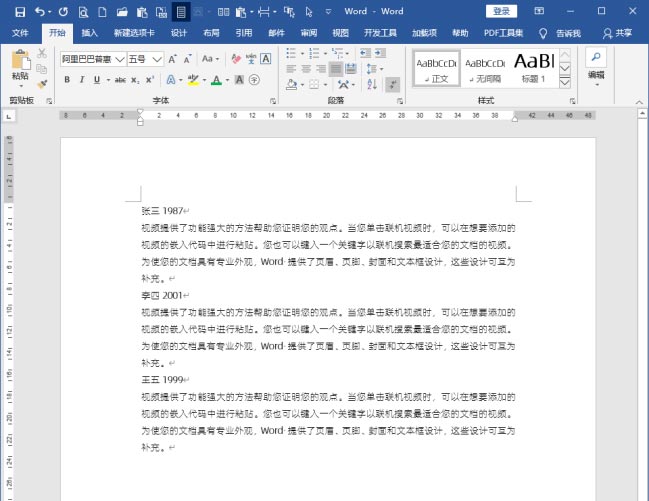The width and height of the screenshot is (649, 501).
Task: Toggle subscript formatting
Action: click(x=135, y=79)
